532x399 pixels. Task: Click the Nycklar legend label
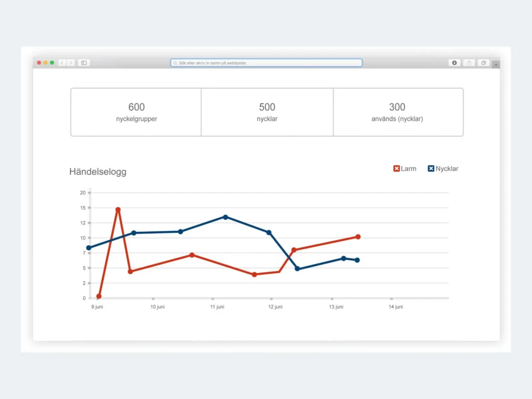pyautogui.click(x=447, y=169)
